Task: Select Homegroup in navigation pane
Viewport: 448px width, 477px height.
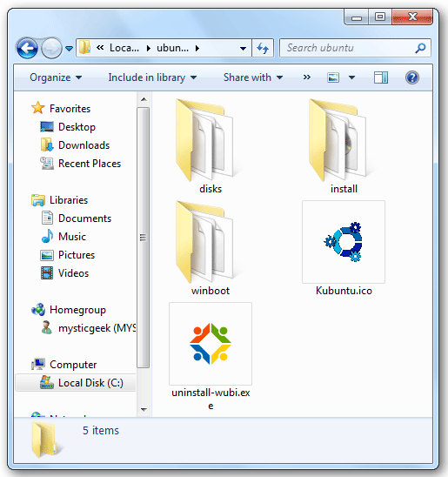Action: [x=77, y=310]
